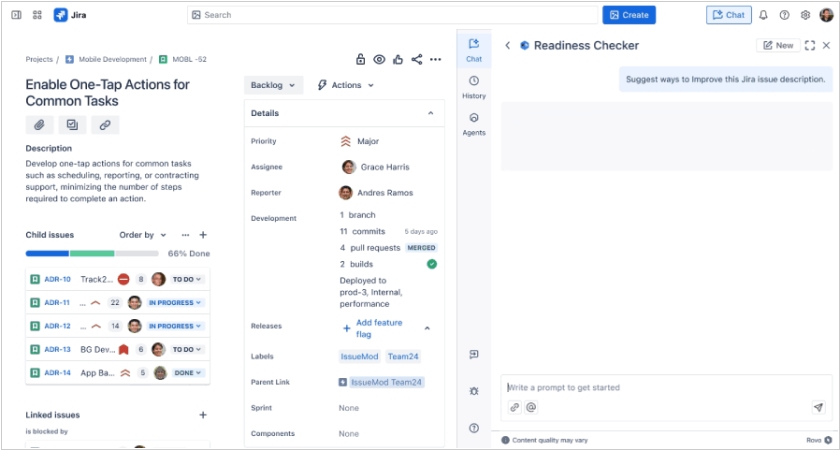Collapse the Details section
This screenshot has height=450, width=840.
[431, 114]
